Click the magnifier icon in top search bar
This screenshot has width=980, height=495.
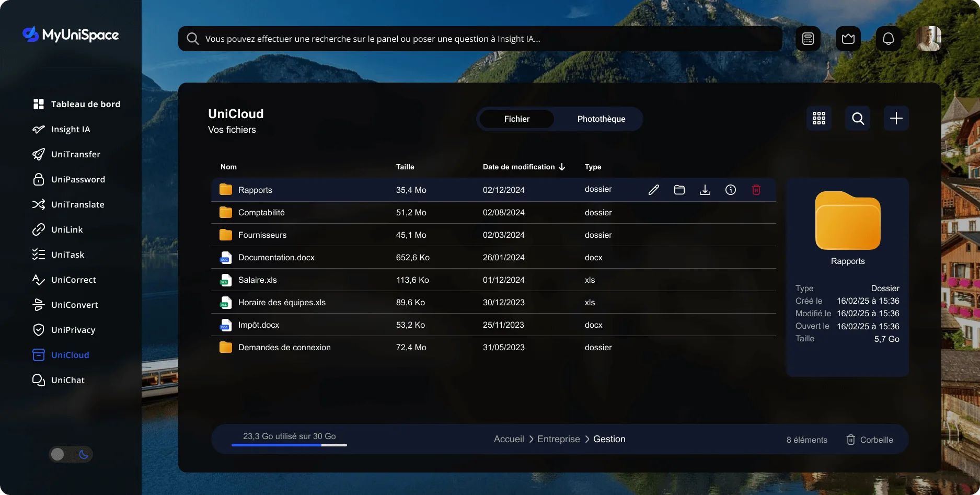tap(192, 39)
